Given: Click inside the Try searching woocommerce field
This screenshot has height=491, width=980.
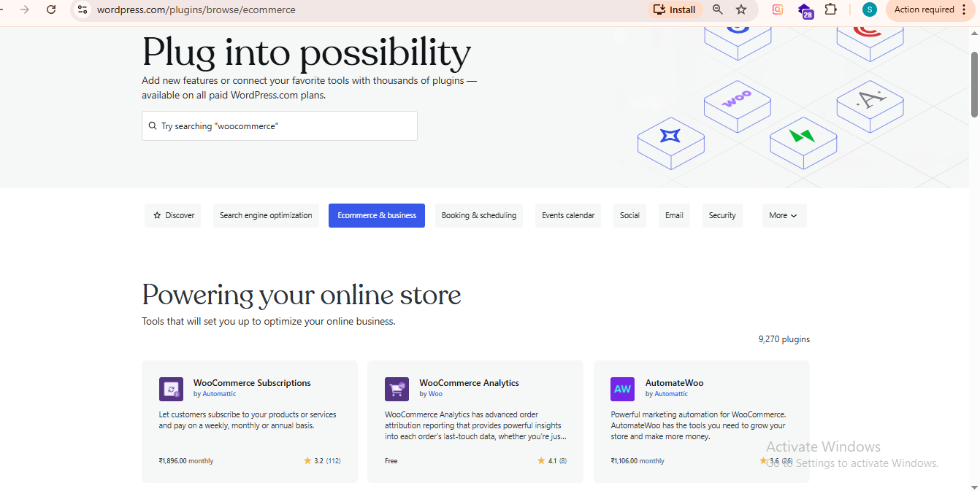Looking at the screenshot, I should point(279,125).
